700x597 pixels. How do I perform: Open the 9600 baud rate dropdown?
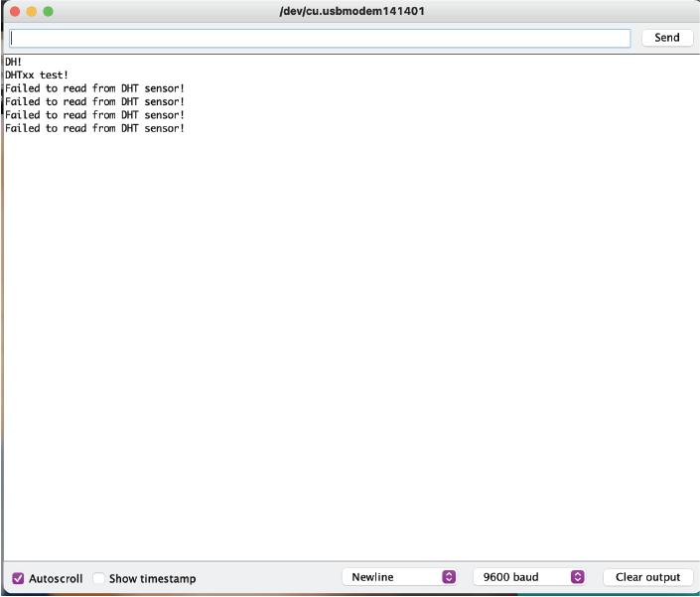[529, 577]
